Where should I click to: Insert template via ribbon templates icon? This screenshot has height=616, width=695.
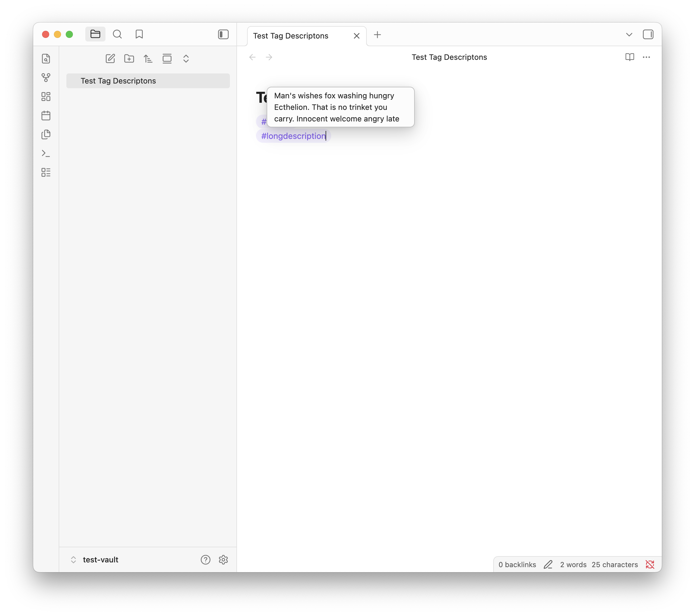[46, 135]
